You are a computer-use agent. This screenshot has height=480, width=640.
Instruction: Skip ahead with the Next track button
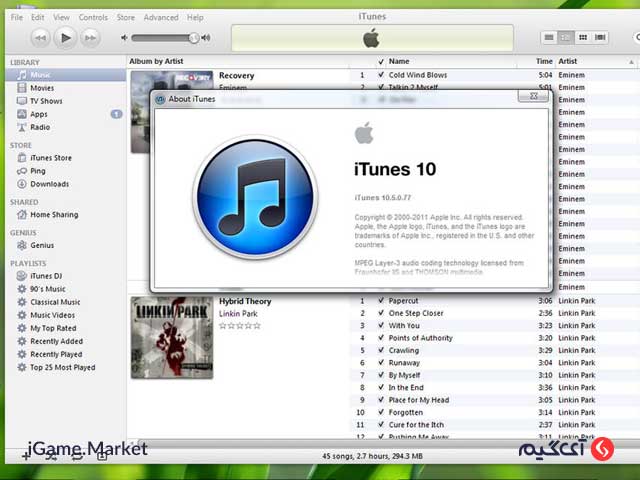pos(90,38)
